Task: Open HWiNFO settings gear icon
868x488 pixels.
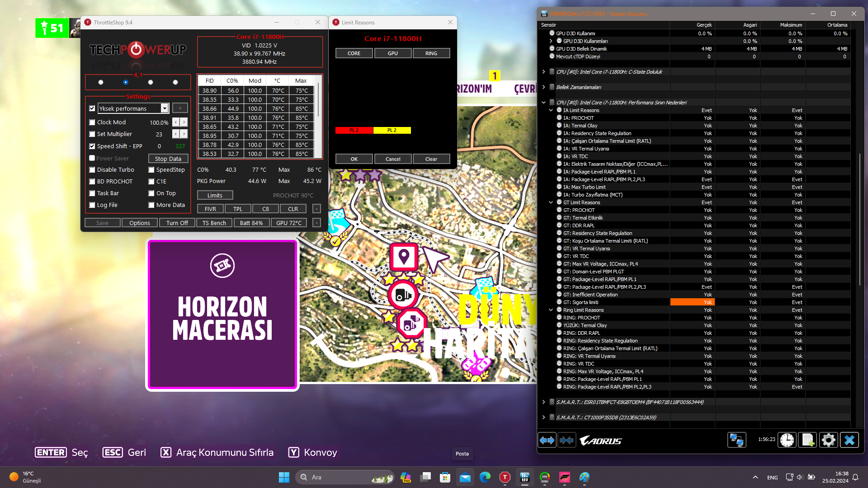Action: tap(829, 440)
